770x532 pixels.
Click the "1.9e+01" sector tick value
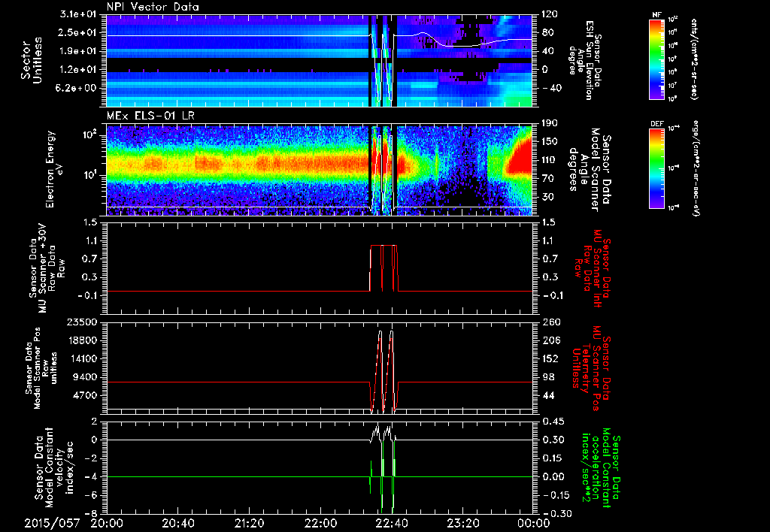77,51
